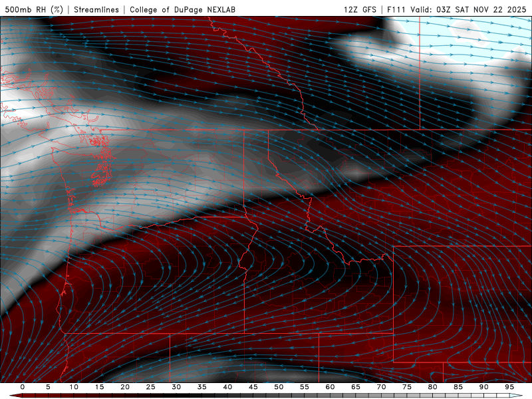The width and height of the screenshot is (532, 399).
Task: Click 'College of DuPage NEXLAB' text
Action: point(182,9)
